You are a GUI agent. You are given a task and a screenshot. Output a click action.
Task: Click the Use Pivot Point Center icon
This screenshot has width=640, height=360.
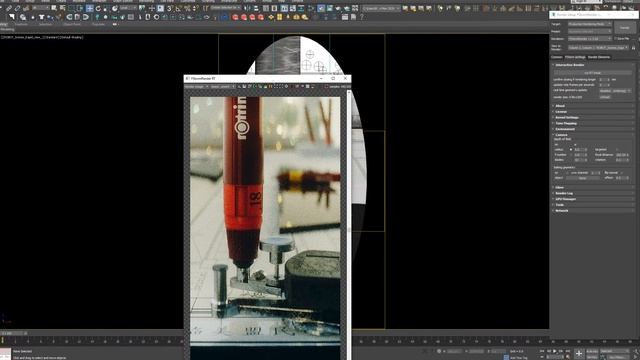click(142, 8)
